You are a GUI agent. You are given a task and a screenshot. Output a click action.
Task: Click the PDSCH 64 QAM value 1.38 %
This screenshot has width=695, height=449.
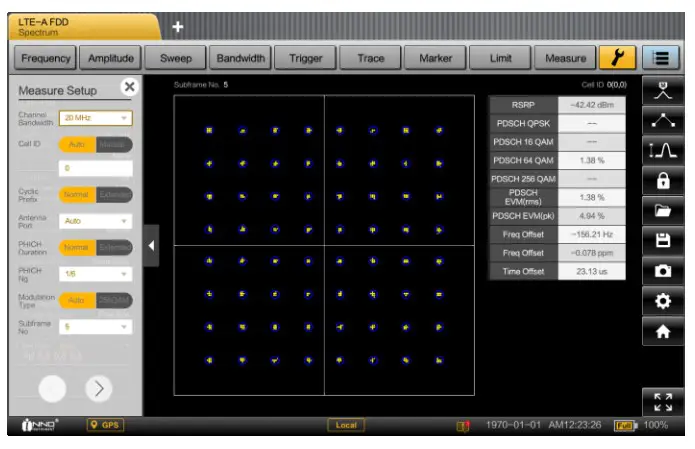pyautogui.click(x=592, y=160)
